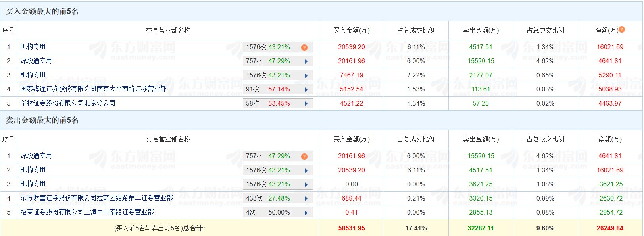Expand buy-table third row 机构专用 arrow

306,75
